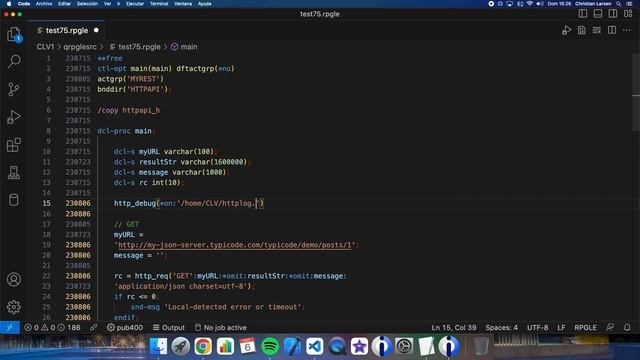The height and width of the screenshot is (360, 640).
Task: Click the feedback icon in status bar
Action: [610, 327]
